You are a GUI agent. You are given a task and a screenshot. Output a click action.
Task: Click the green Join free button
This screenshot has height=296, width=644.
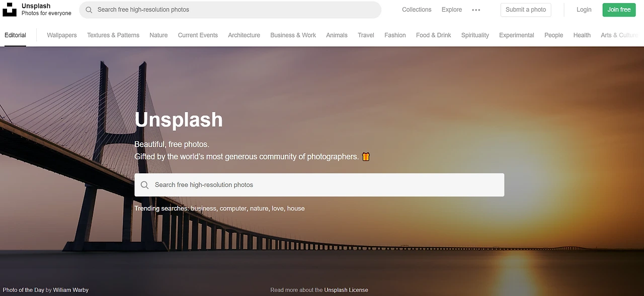(619, 10)
